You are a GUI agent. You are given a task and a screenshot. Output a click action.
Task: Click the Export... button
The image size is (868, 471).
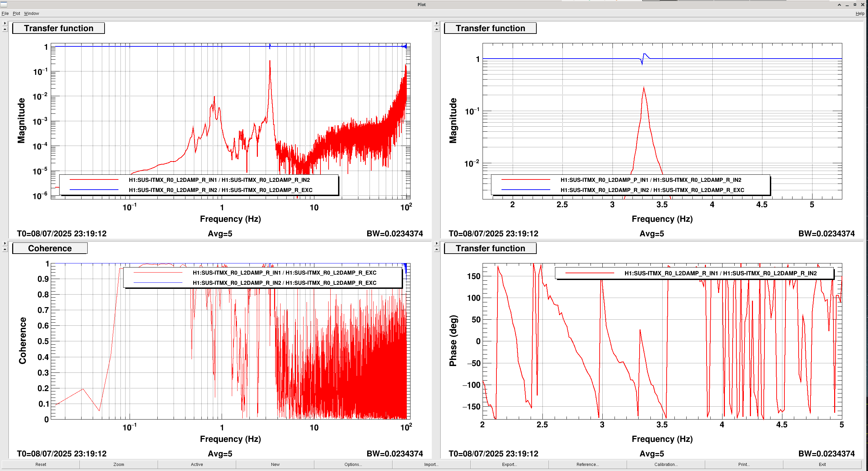coord(509,465)
